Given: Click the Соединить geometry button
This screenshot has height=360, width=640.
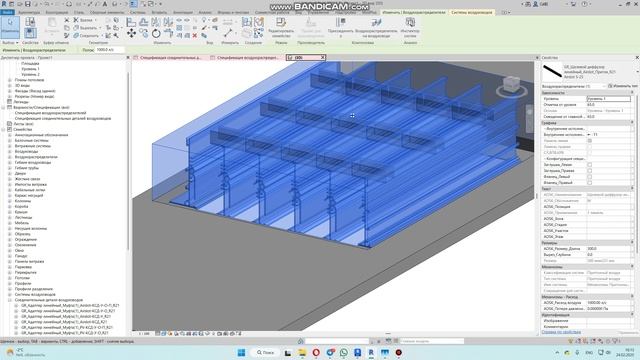Looking at the screenshot, I should click(x=87, y=36).
